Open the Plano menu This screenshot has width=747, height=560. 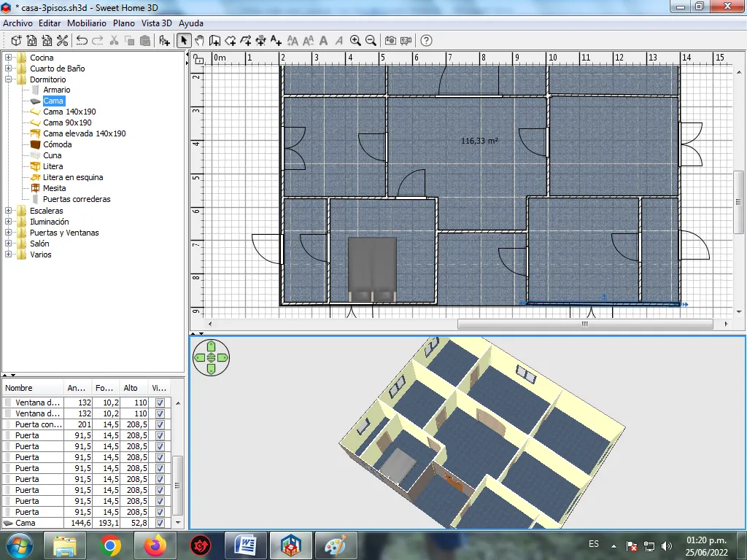[124, 23]
